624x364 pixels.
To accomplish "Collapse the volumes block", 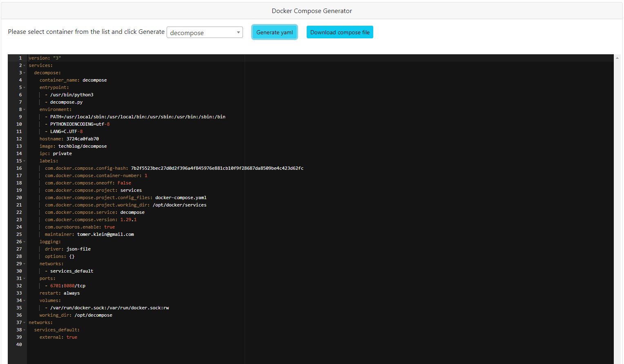I will pos(24,300).
